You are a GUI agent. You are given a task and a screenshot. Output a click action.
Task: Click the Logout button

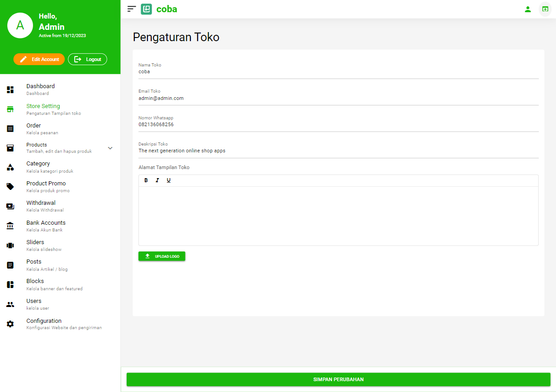87,59
